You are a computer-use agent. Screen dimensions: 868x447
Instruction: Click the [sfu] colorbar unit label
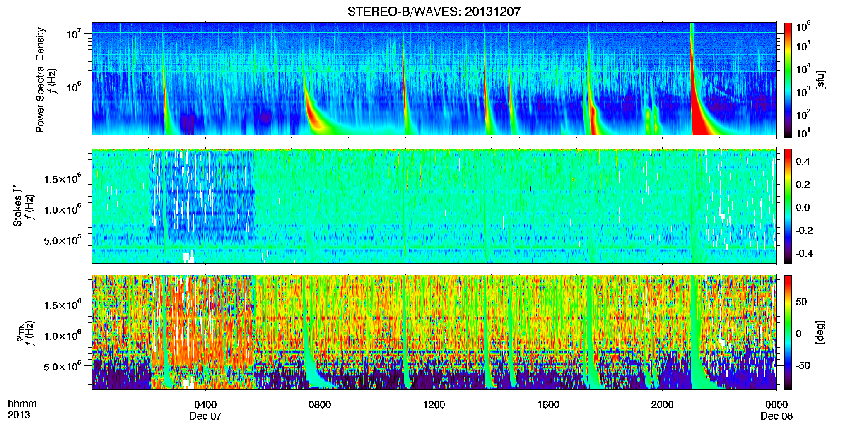[820, 80]
